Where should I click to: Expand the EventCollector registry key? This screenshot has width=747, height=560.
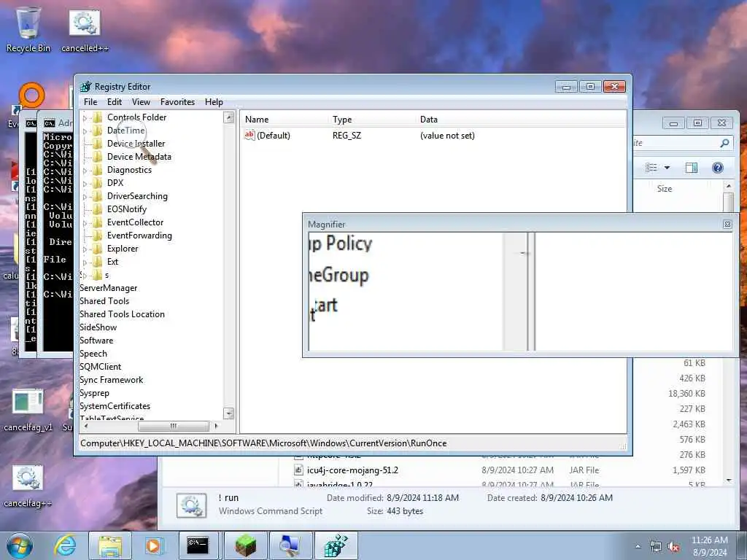85,223
